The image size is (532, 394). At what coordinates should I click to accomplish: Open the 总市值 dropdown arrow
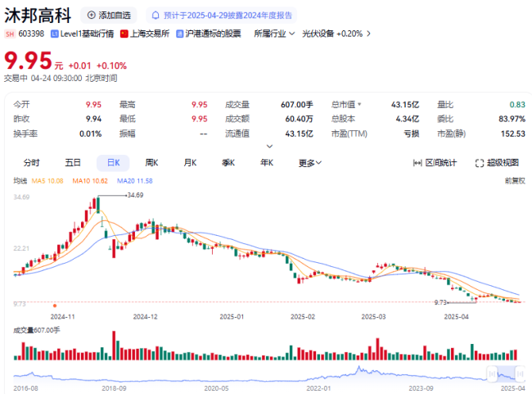[358, 105]
